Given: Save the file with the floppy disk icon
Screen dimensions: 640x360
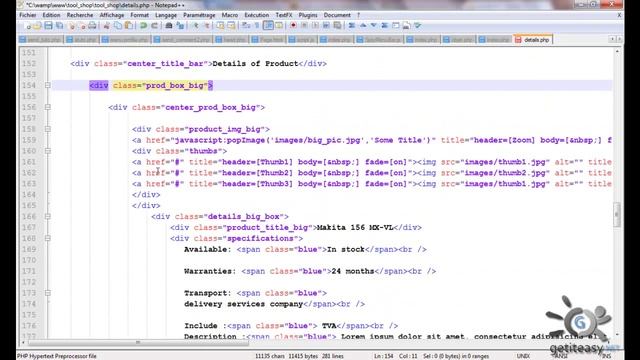Looking at the screenshot, I should (48, 26).
